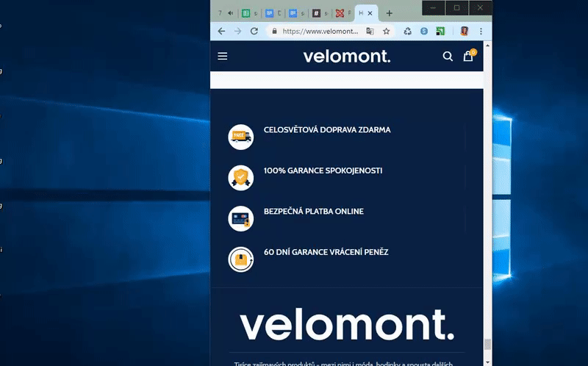Open a new browser tab
The width and height of the screenshot is (588, 366).
click(390, 13)
